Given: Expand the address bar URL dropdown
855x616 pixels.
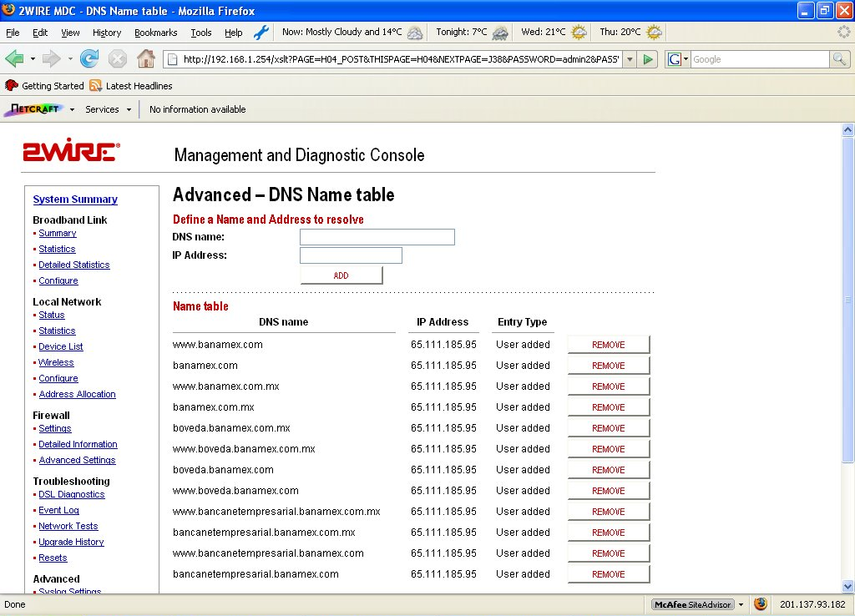Looking at the screenshot, I should 630,59.
